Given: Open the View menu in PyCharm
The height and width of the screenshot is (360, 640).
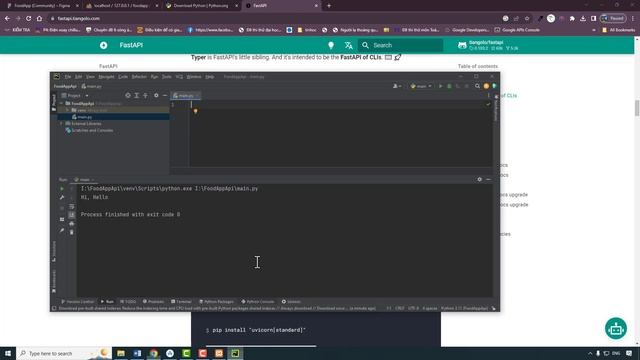Looking at the screenshot, I should click(x=90, y=77).
